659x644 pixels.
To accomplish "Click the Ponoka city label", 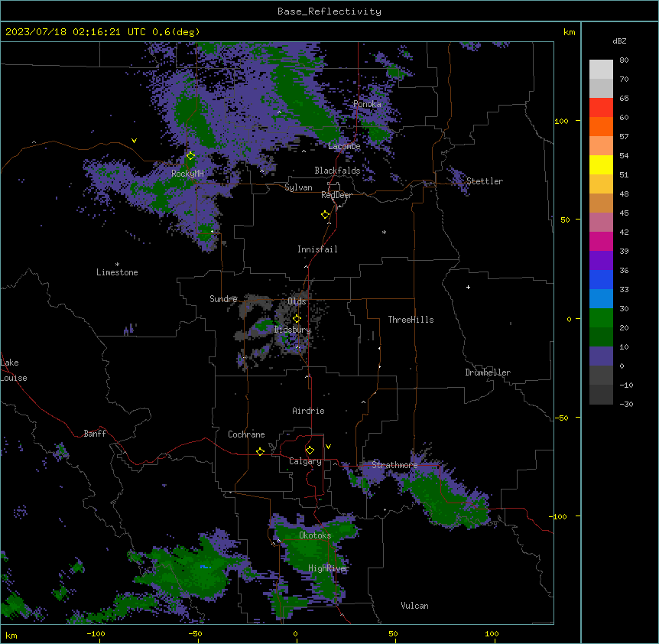I will click(x=367, y=104).
